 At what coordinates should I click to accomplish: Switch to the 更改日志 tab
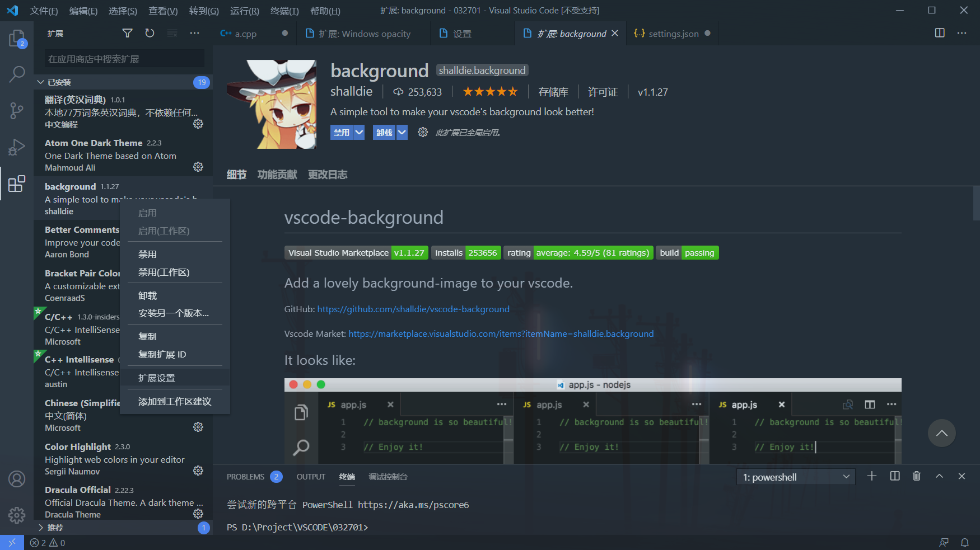pyautogui.click(x=328, y=174)
